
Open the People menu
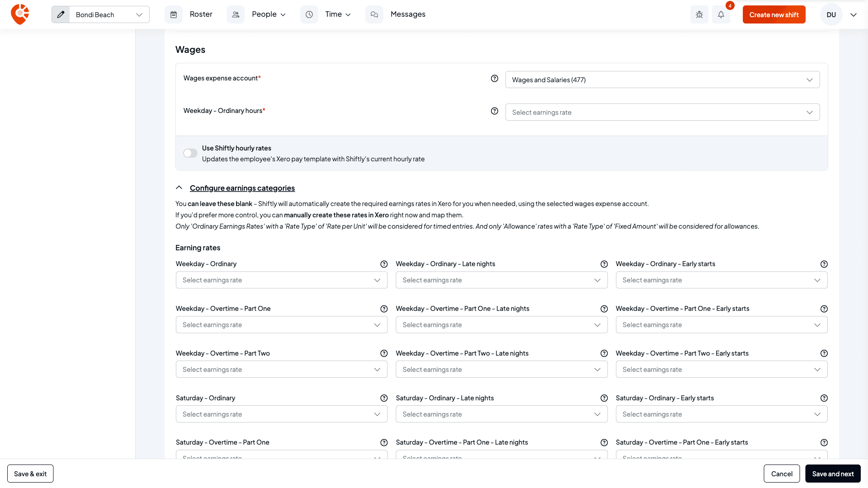(x=269, y=14)
